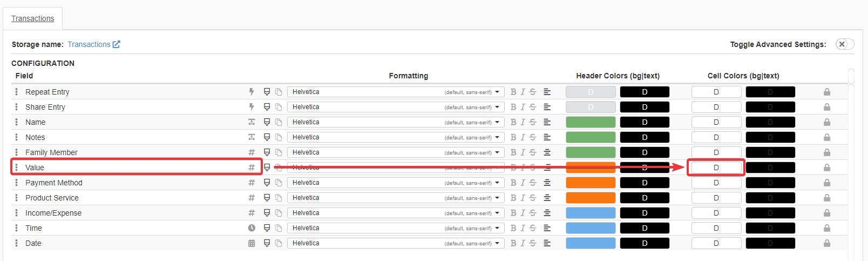
Task: Pick the green header background for Name
Action: click(591, 122)
